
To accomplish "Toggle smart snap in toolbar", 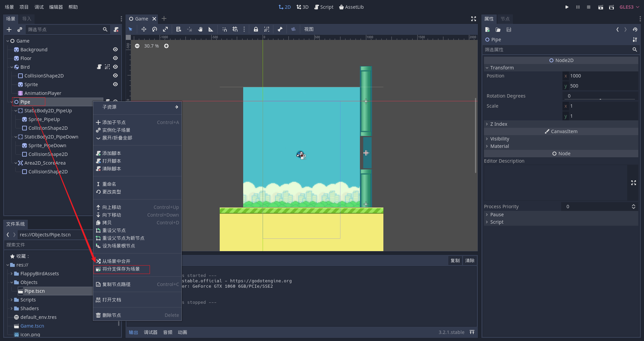I will (x=224, y=29).
